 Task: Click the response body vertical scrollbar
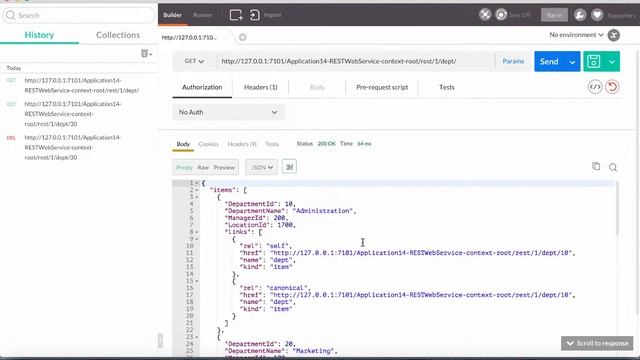pos(617,208)
